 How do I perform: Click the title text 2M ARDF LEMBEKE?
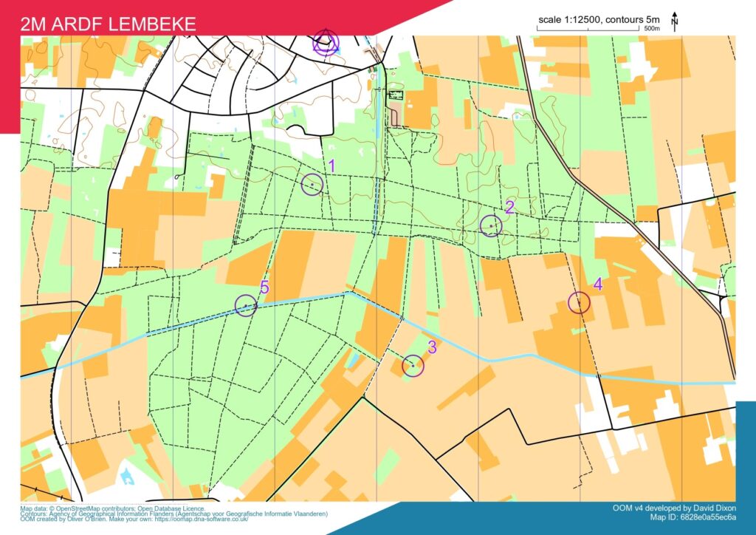coord(109,24)
